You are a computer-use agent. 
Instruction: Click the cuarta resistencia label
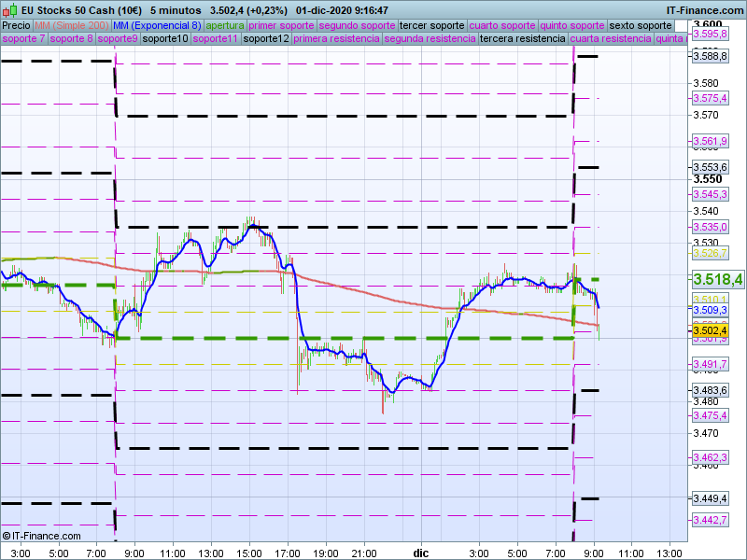tap(610, 39)
